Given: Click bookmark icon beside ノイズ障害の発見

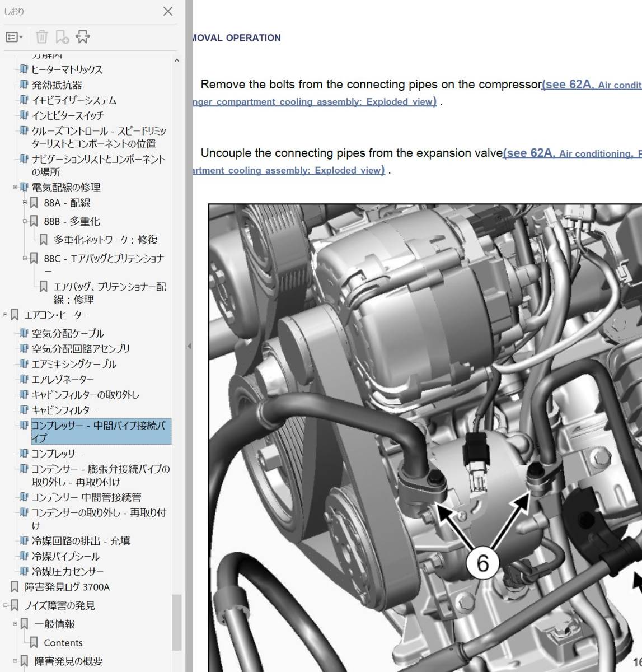Looking at the screenshot, I should 15,605.
